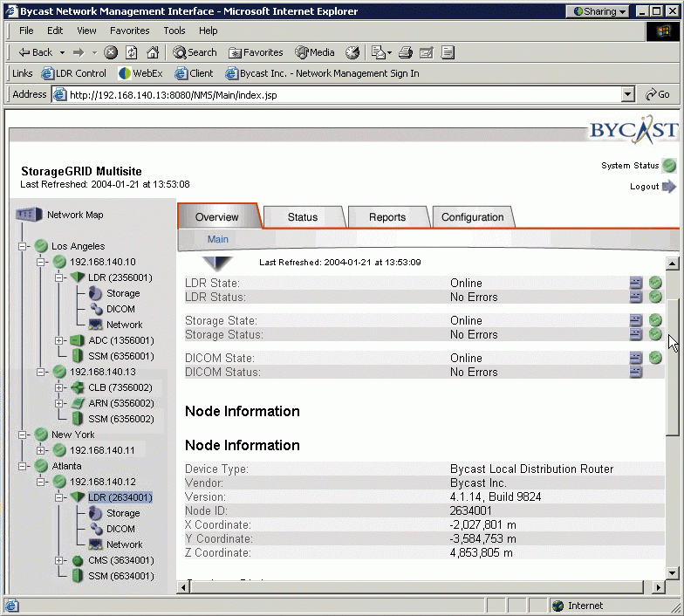Select the CLB (7356002) node
This screenshot has height=616, width=684.
120,387
